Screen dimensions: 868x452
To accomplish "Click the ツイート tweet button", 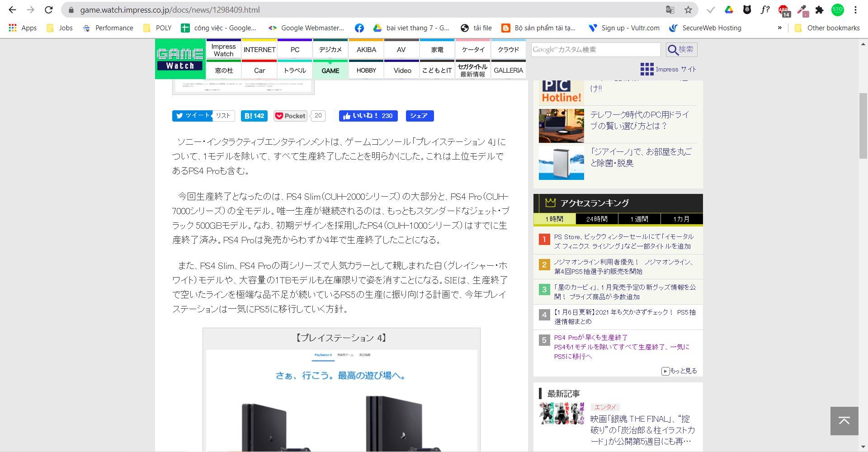I will pos(193,116).
